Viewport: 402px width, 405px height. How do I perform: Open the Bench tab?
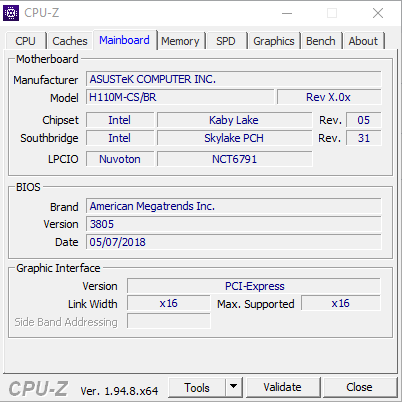(321, 41)
